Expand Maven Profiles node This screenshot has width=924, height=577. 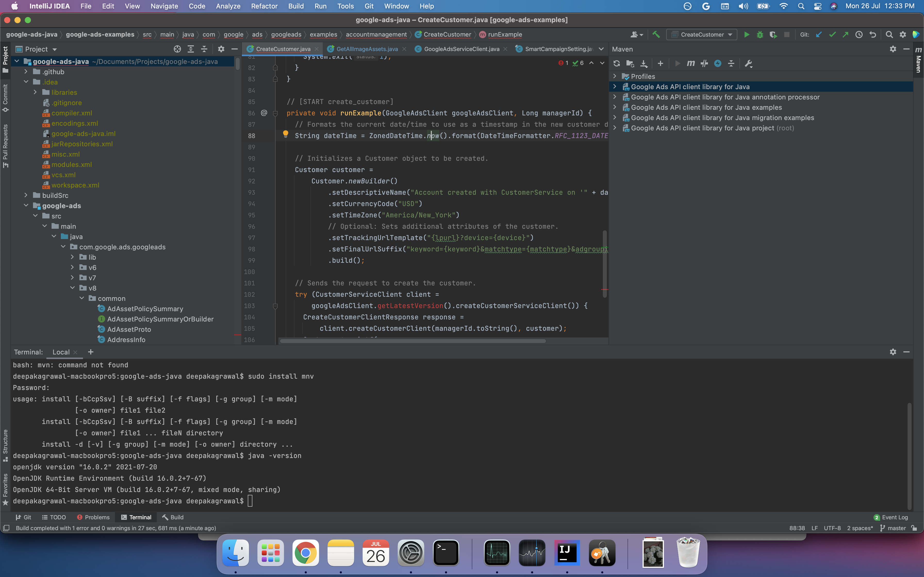[x=615, y=76]
